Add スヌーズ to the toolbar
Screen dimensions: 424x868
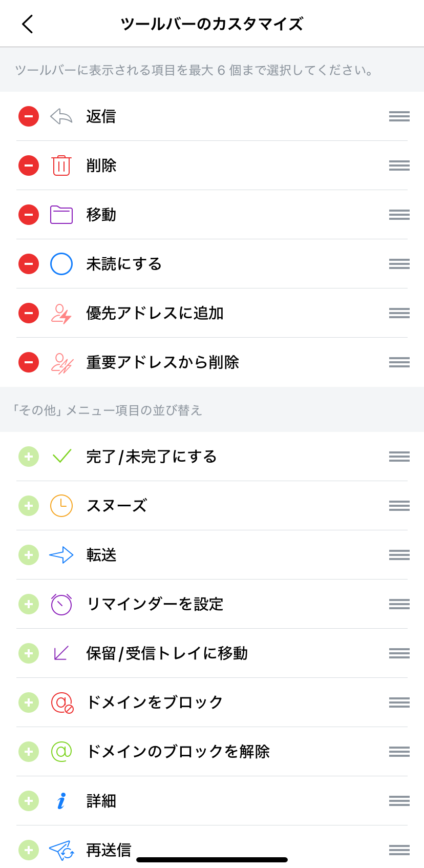29,506
